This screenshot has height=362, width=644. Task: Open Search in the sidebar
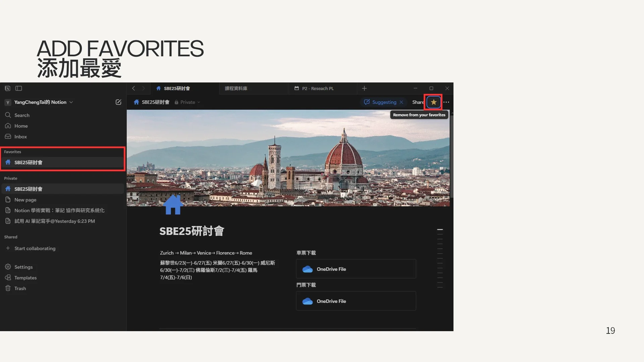click(22, 115)
